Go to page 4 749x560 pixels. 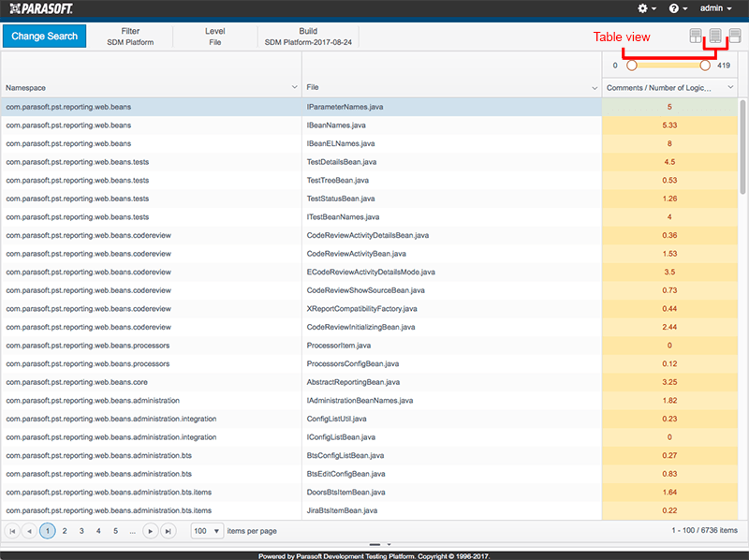[98, 531]
